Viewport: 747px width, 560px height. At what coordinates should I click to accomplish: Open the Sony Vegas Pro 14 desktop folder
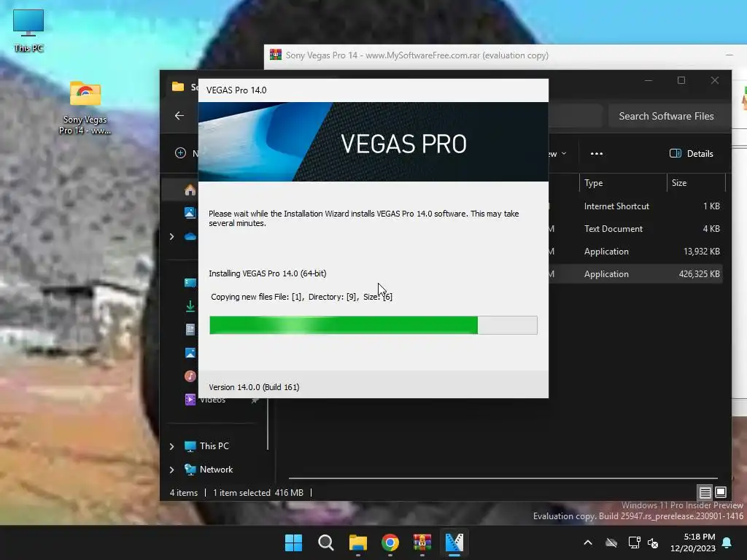coord(85,109)
